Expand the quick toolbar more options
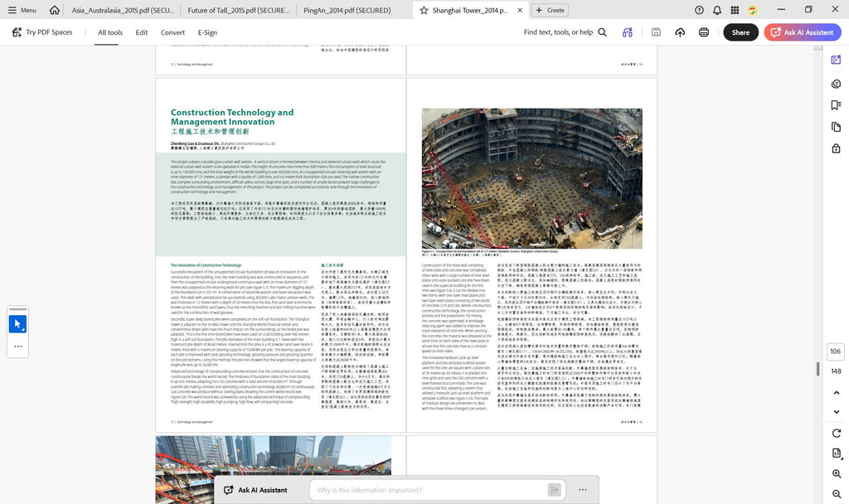Viewport: 849px width, 504px height. click(18, 346)
